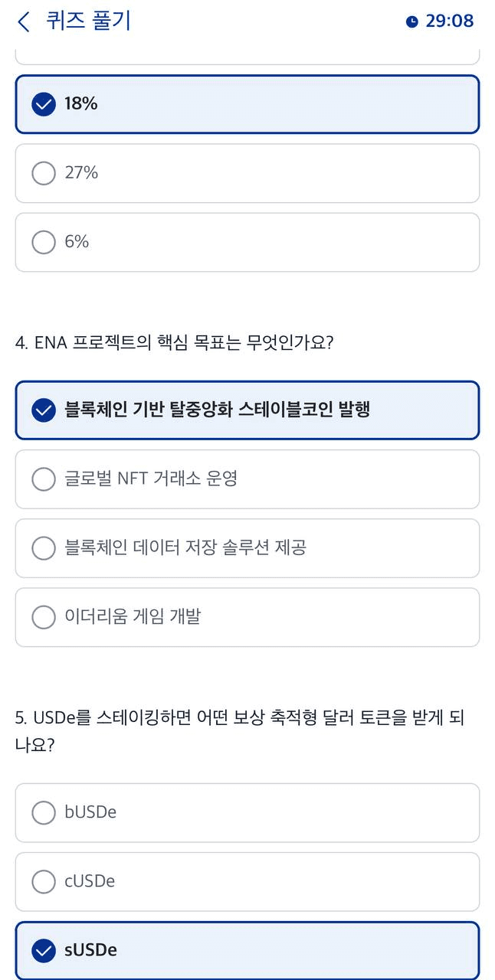
Task: Tap the 18% answer label text
Action: [x=81, y=104]
